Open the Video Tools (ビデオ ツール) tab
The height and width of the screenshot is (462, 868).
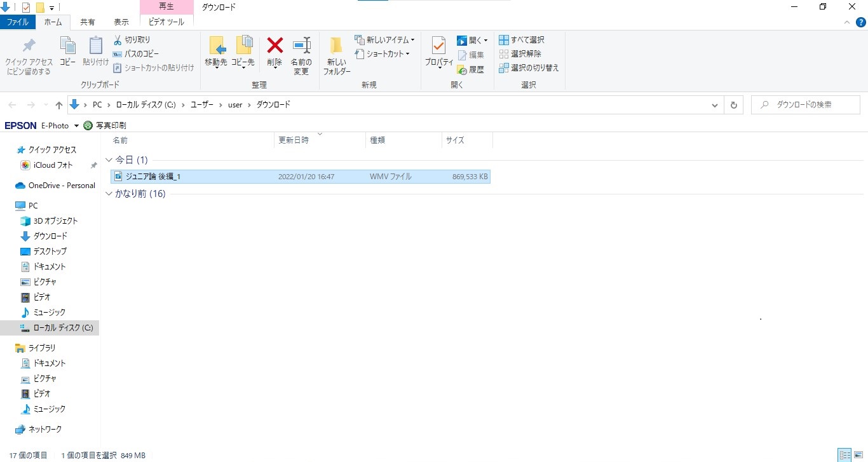pyautogui.click(x=166, y=22)
